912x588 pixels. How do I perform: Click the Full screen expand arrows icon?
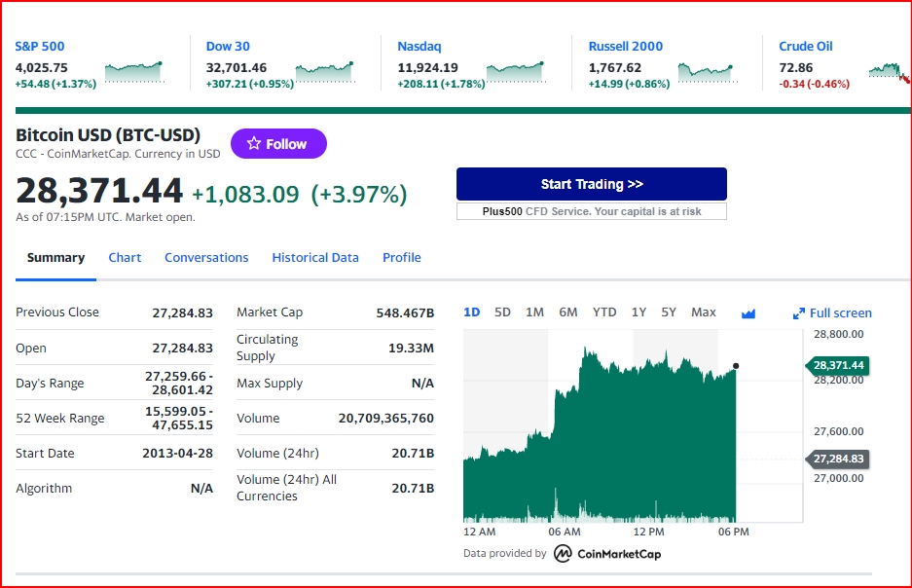click(x=798, y=313)
